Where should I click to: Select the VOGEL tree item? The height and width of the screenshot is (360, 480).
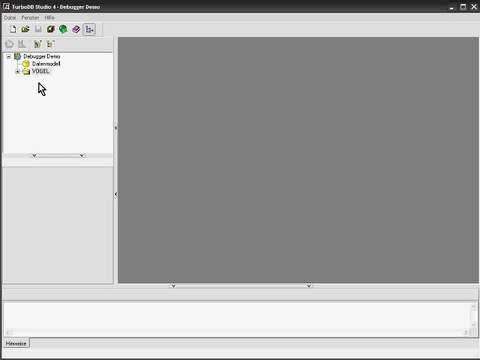[x=40, y=71]
